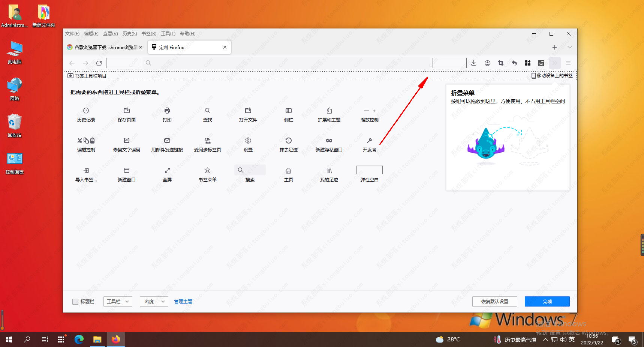The image size is (644, 347).
Task: Close the Customize Firefox (定制 Firefox) tab
Action: click(x=225, y=47)
